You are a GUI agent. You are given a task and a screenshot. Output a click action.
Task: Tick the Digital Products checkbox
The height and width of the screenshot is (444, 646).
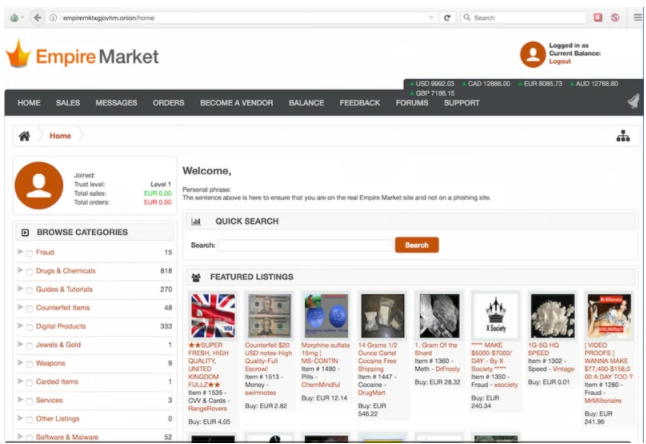[29, 327]
